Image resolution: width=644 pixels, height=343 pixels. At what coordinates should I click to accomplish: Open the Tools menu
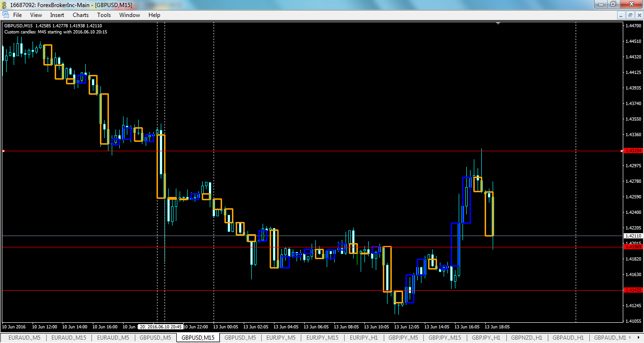point(104,15)
